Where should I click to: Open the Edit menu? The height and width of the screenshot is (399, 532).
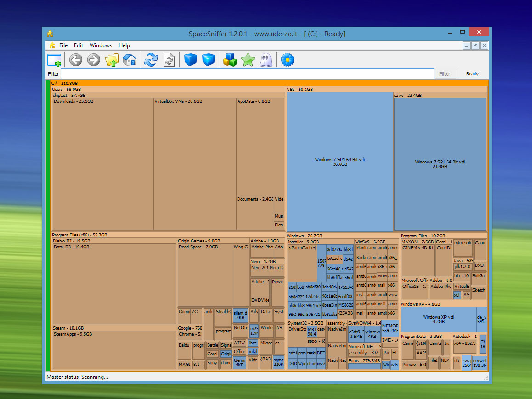pos(79,45)
